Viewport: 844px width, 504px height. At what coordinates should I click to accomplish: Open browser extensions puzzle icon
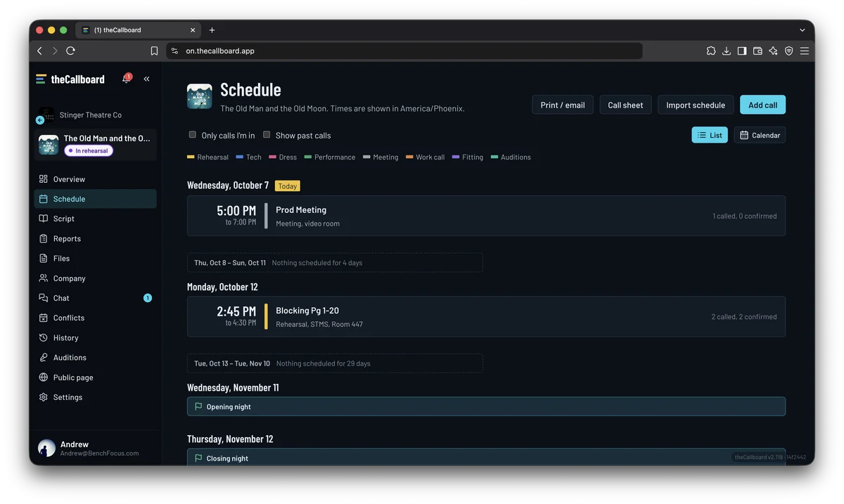(x=711, y=51)
